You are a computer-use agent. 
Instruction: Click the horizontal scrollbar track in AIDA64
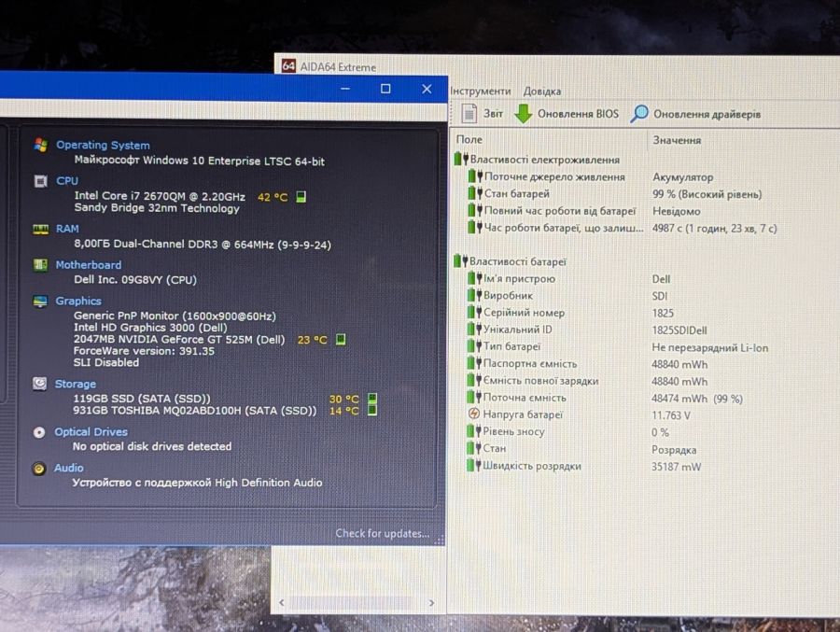[x=357, y=603]
